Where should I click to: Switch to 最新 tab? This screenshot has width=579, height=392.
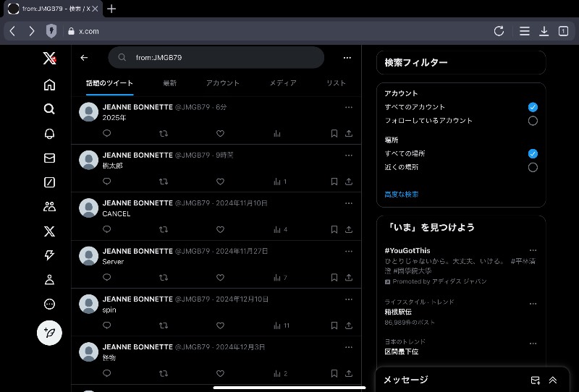pyautogui.click(x=170, y=83)
